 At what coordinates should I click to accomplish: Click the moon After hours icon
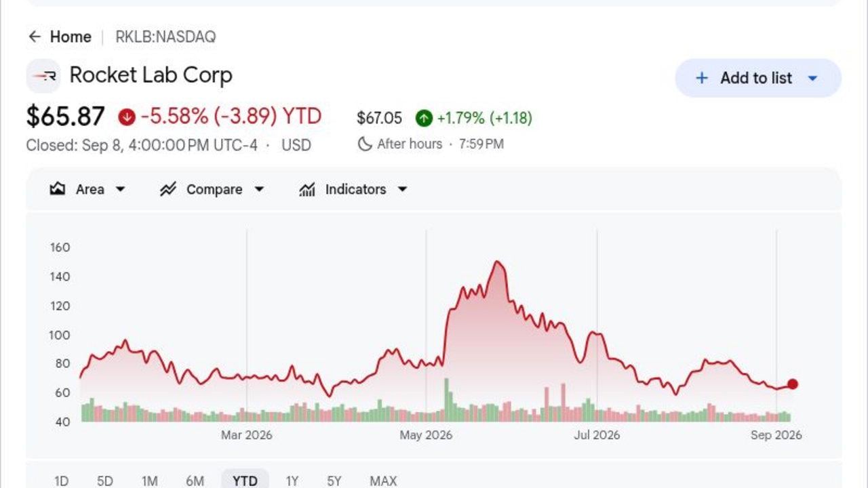pyautogui.click(x=365, y=144)
